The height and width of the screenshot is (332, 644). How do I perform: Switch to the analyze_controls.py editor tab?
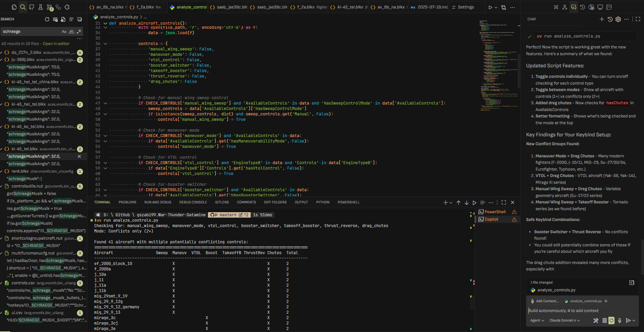click(x=188, y=7)
